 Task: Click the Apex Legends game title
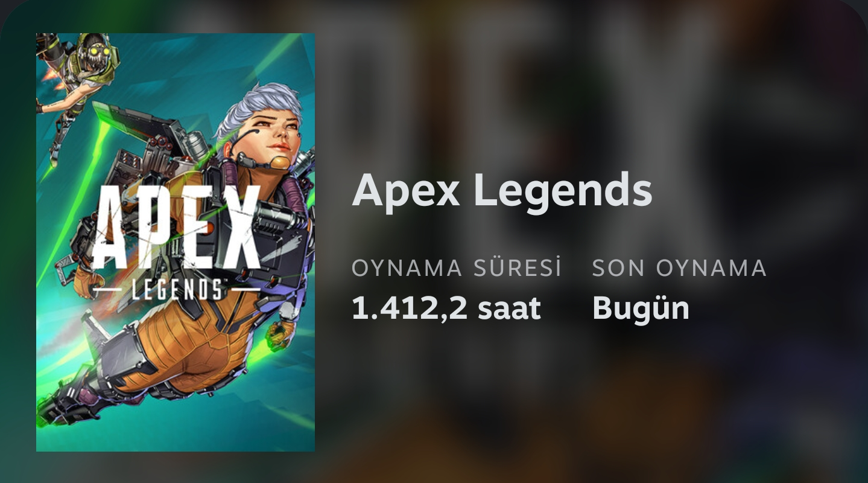[x=502, y=190]
